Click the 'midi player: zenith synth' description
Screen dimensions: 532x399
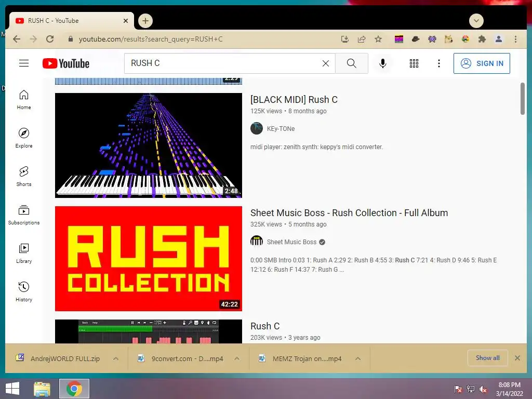[316, 147]
